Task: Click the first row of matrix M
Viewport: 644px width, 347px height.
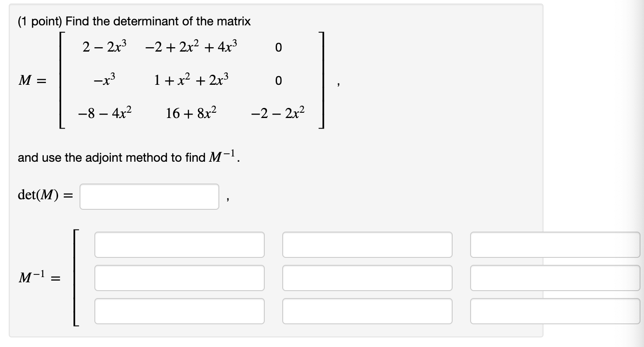Action: click(179, 47)
